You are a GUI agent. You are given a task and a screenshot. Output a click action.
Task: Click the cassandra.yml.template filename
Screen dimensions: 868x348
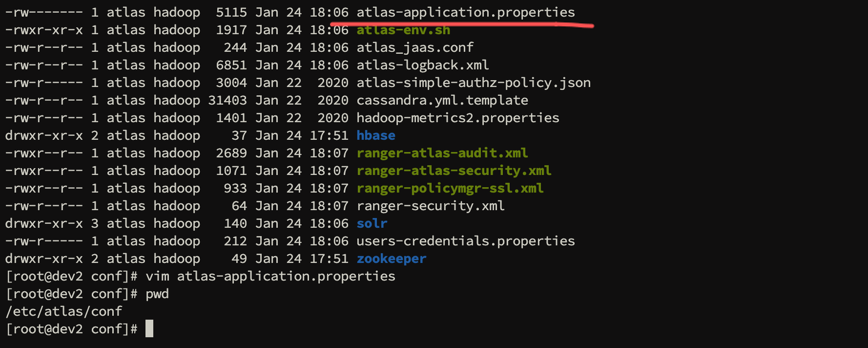click(x=442, y=100)
